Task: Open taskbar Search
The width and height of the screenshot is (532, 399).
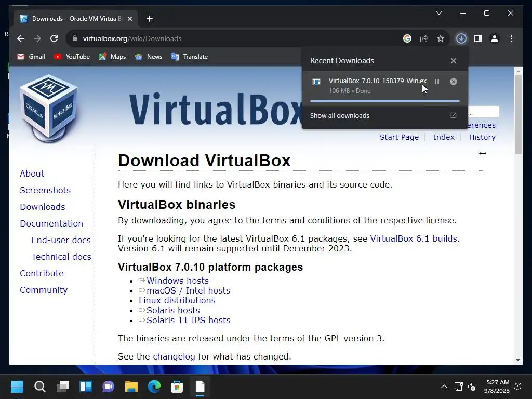Action: click(39, 387)
